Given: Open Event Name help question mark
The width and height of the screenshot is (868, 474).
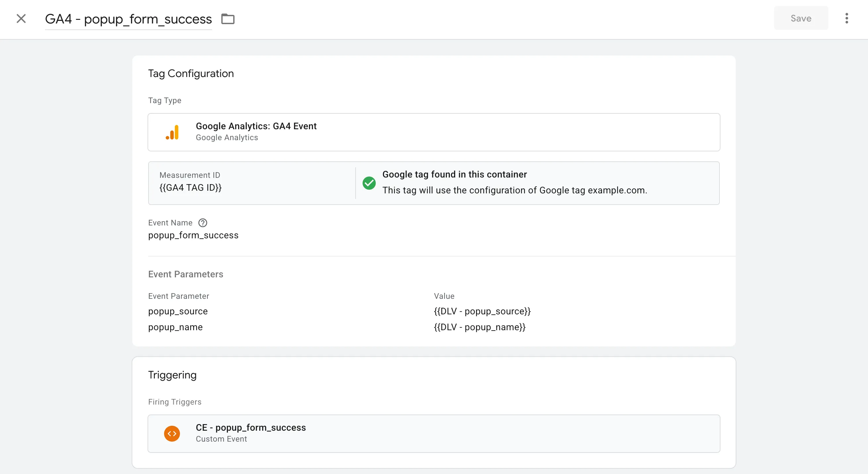Looking at the screenshot, I should click(x=202, y=223).
